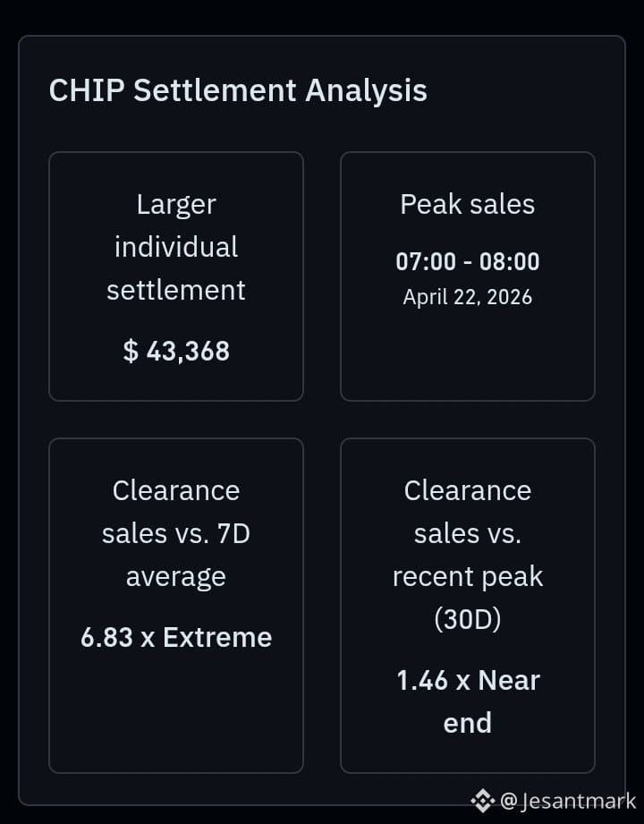Open the Clearance sales vs. 7D average card
Image resolution: width=644 pixels, height=824 pixels.
176,606
